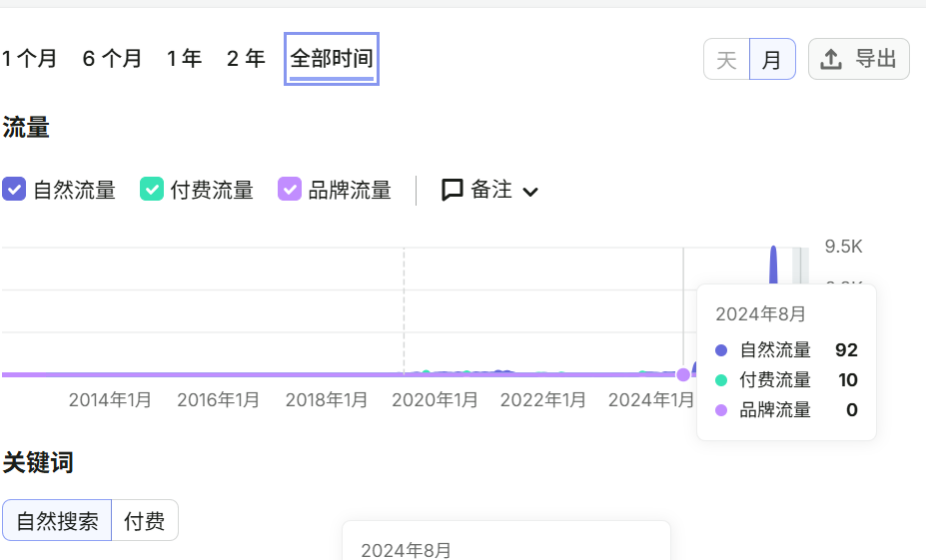Click tooltip 付费流量 value 10

pos(848,380)
